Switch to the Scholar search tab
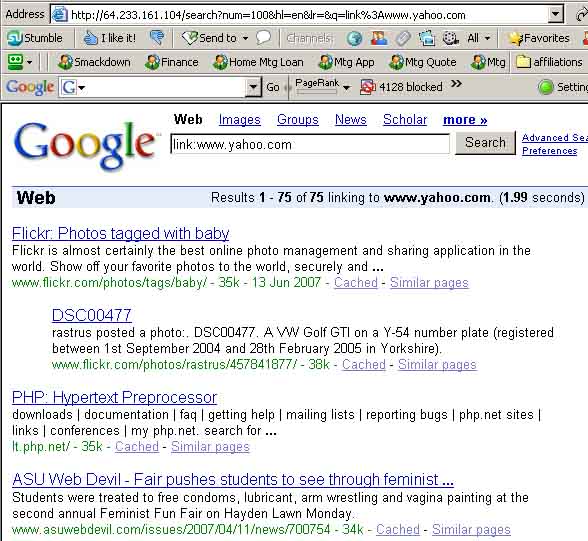Image resolution: width=588 pixels, height=541 pixels. [x=405, y=120]
